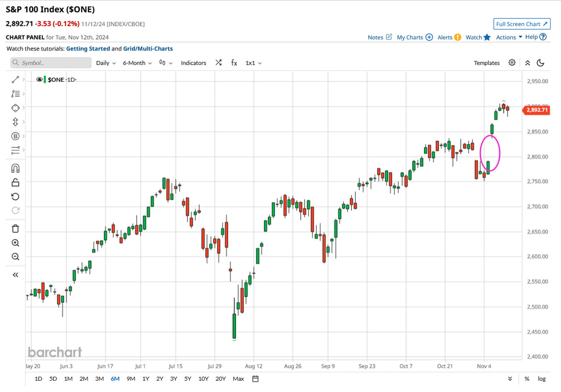Viewport: 561px width, 392px height.
Task: Click the zoom in magnifier icon
Action: pyautogui.click(x=15, y=243)
